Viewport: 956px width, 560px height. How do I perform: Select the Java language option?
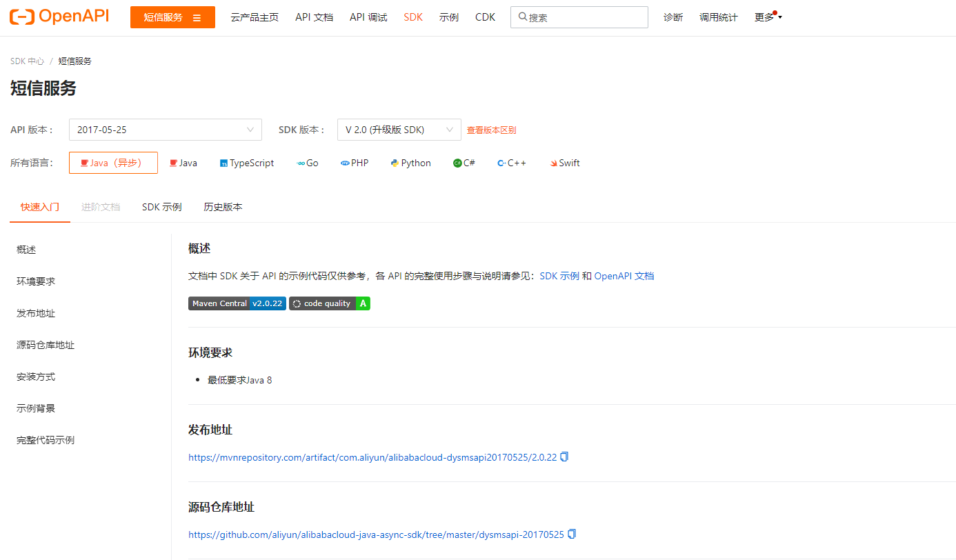click(183, 163)
